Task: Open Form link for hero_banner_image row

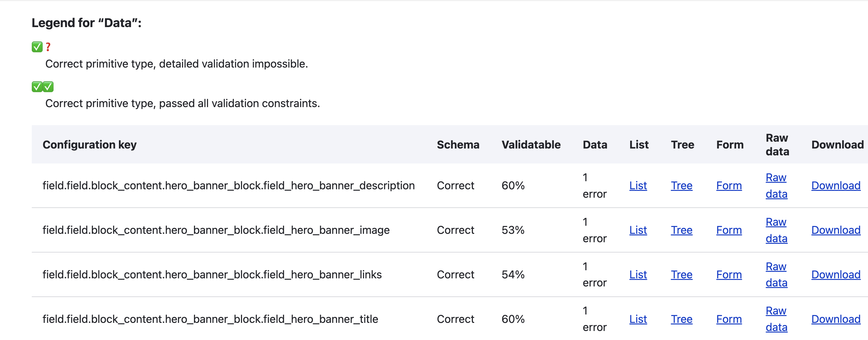Action: pos(729,230)
